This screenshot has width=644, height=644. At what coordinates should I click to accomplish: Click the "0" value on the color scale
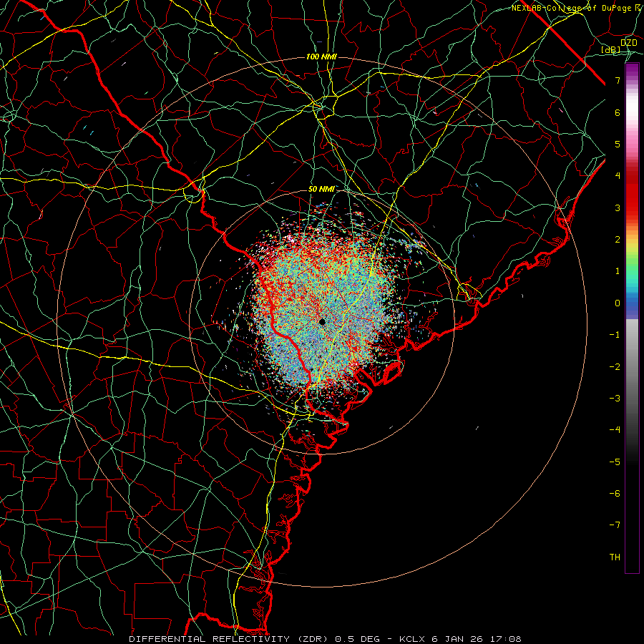click(618, 303)
